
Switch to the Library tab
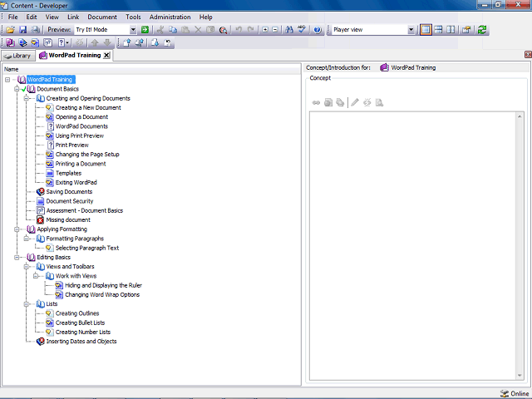coord(18,56)
